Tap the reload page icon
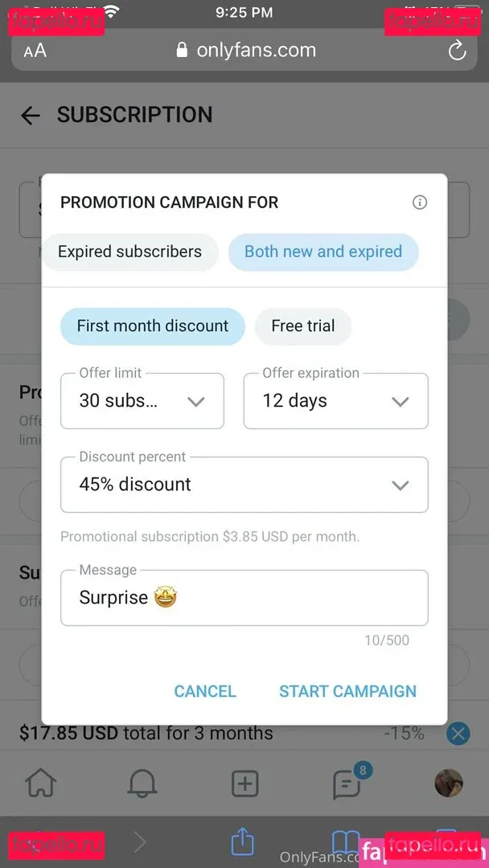The image size is (489, 868). (x=457, y=51)
